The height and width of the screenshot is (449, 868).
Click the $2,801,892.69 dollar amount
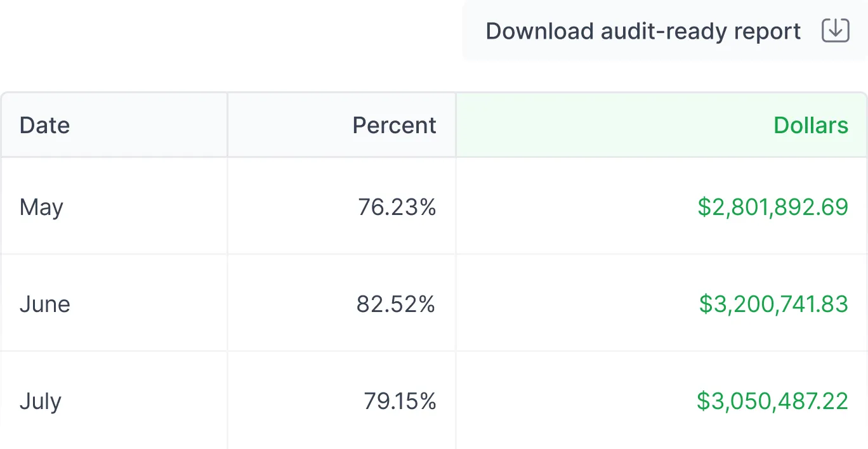click(772, 207)
